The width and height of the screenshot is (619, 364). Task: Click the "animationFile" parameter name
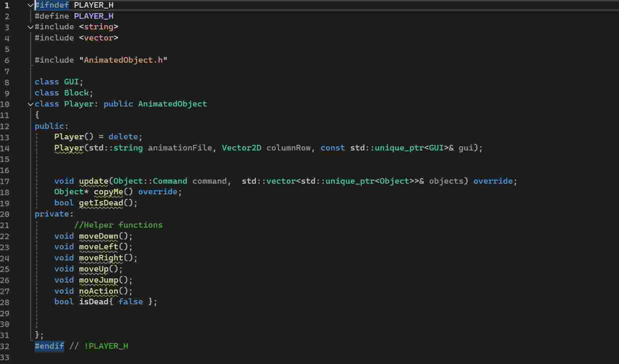(x=180, y=148)
